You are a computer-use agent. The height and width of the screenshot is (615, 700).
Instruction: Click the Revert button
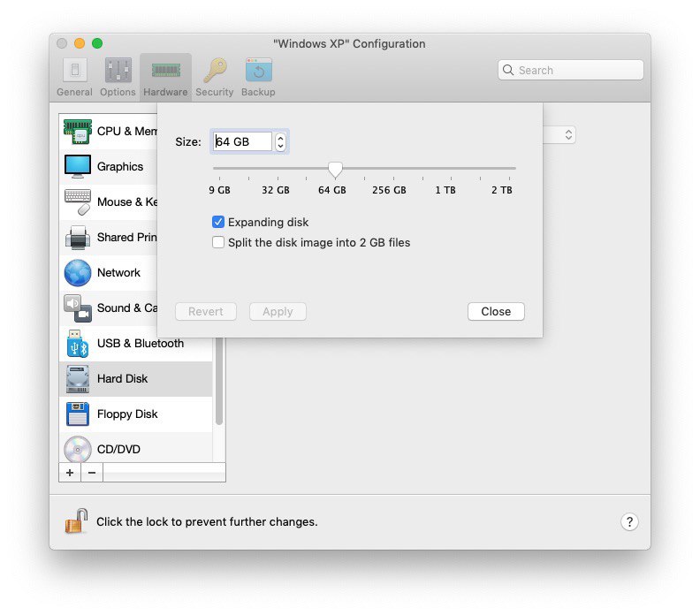tap(206, 312)
